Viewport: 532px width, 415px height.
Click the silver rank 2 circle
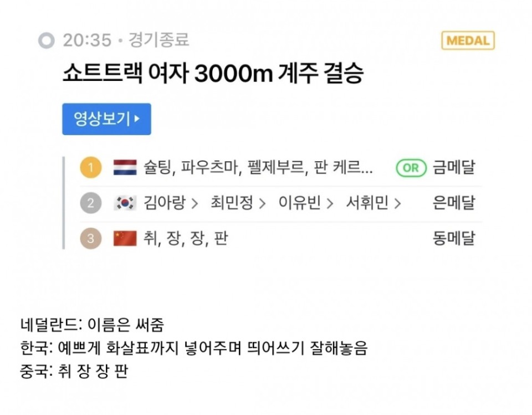coord(90,203)
